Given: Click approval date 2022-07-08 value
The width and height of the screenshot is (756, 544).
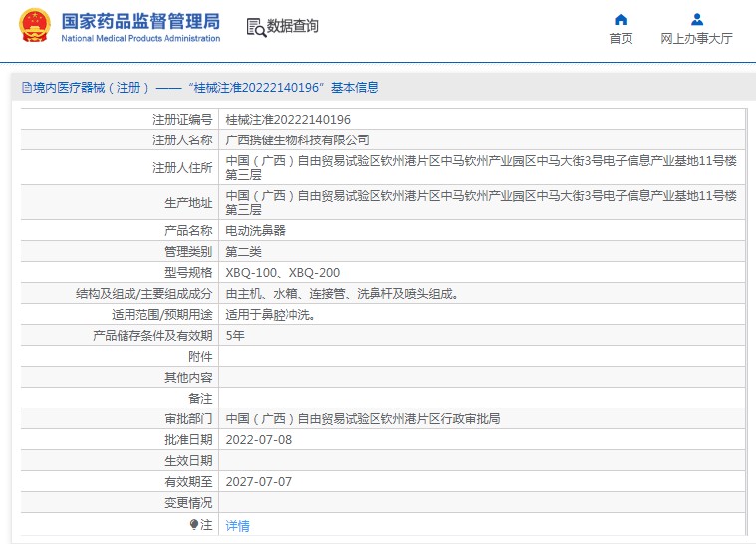Looking at the screenshot, I should 259,439.
